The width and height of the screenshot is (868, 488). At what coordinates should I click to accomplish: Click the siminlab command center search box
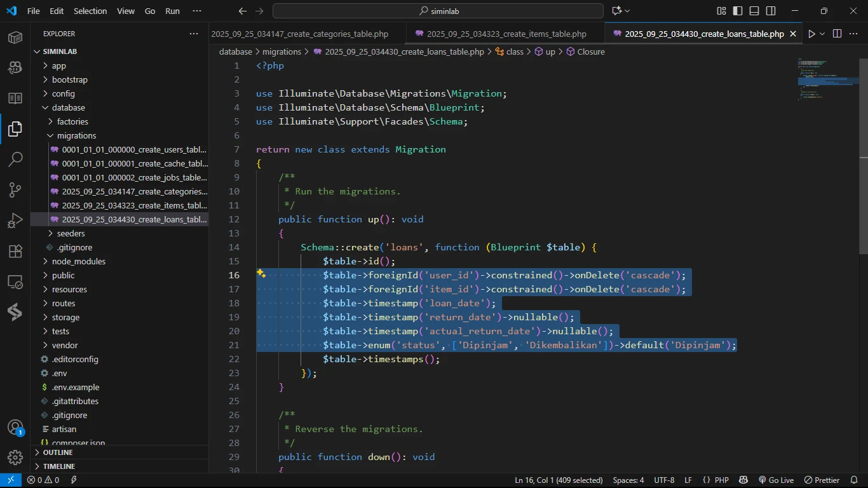click(x=438, y=11)
